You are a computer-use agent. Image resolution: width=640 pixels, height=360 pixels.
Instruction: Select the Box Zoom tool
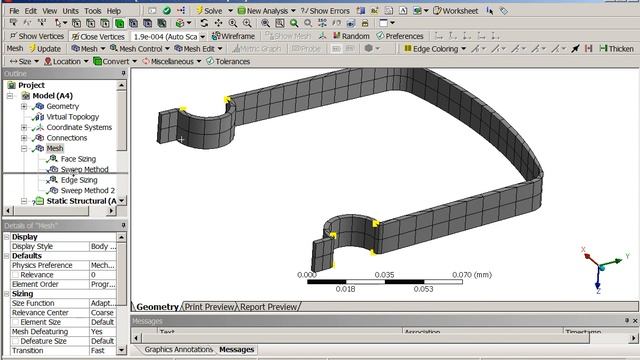point(247,23)
